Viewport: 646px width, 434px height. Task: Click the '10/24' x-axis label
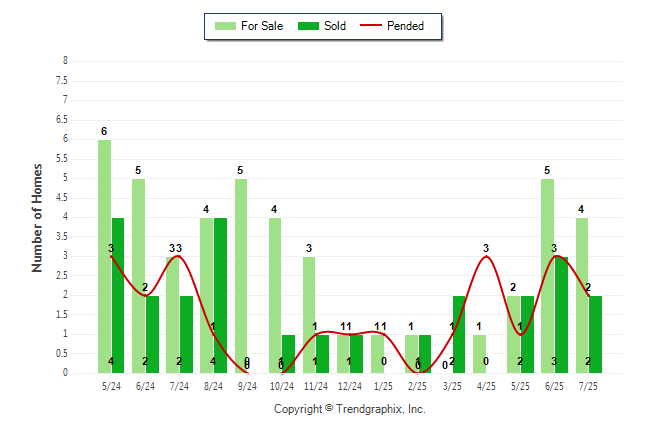[282, 386]
